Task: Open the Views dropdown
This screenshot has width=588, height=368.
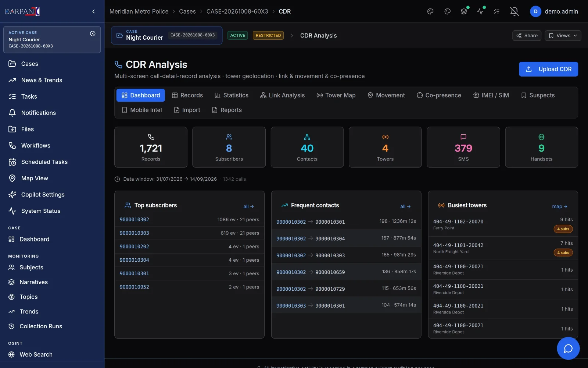Action: (563, 36)
